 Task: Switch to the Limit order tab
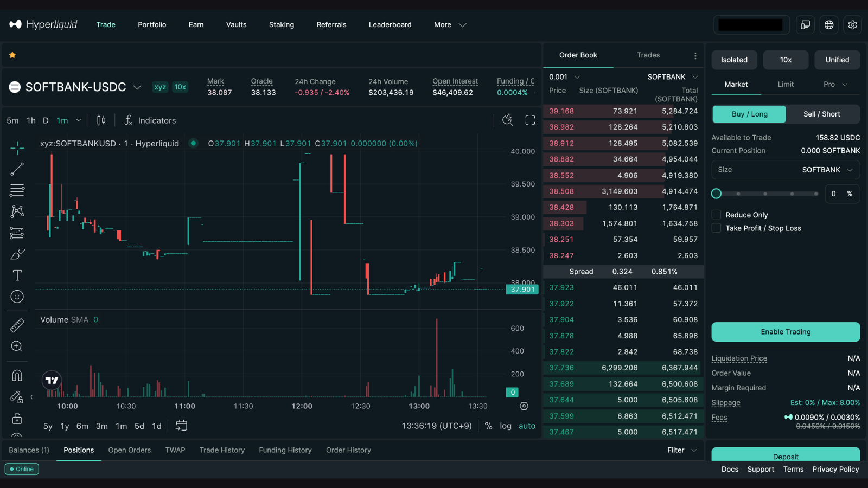point(786,84)
